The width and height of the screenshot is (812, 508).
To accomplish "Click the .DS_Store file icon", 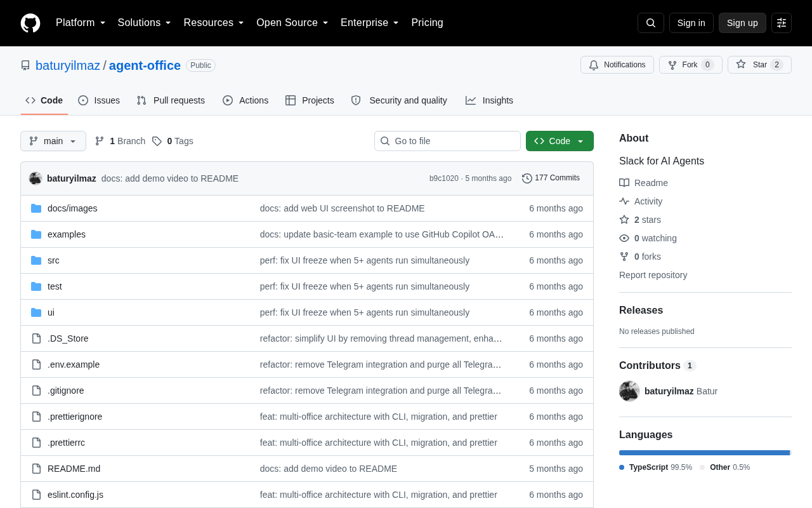I will [36, 338].
